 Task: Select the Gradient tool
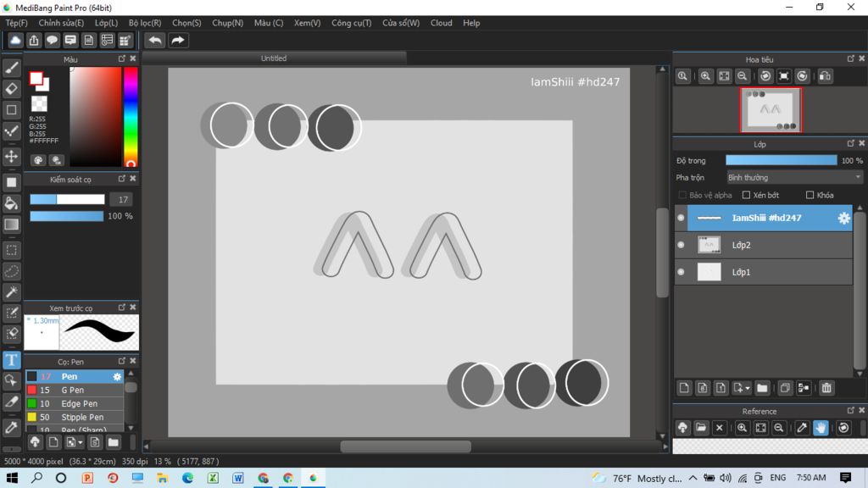pos(12,224)
